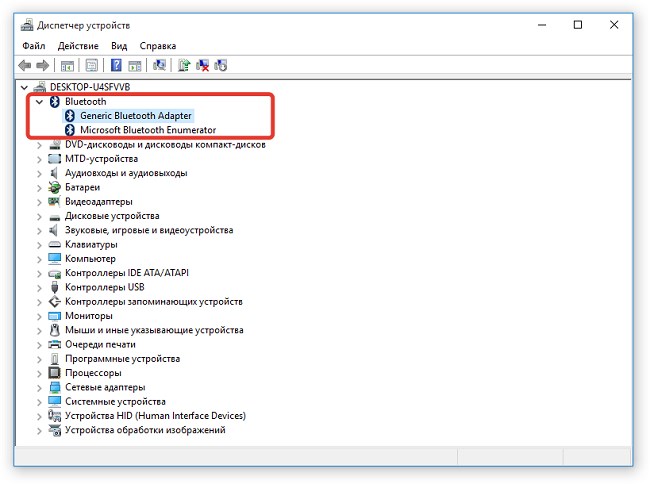This screenshot has height=484, width=650.
Task: Click the Процессоры chip icon
Action: pos(54,373)
